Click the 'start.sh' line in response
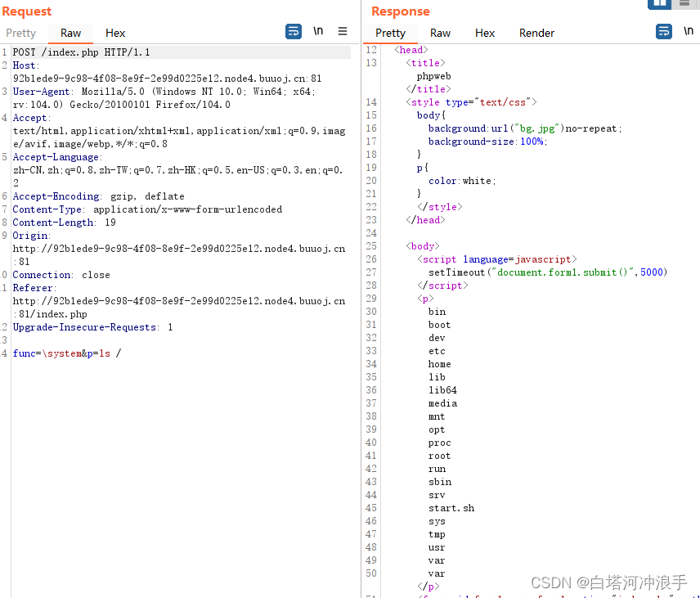This screenshot has width=700, height=598. 451,508
